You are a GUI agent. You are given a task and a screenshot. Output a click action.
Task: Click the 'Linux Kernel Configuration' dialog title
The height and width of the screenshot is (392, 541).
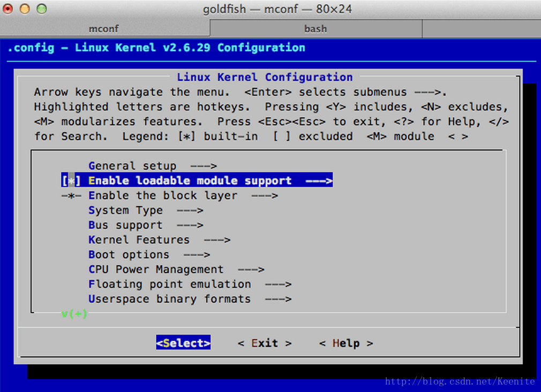click(265, 77)
